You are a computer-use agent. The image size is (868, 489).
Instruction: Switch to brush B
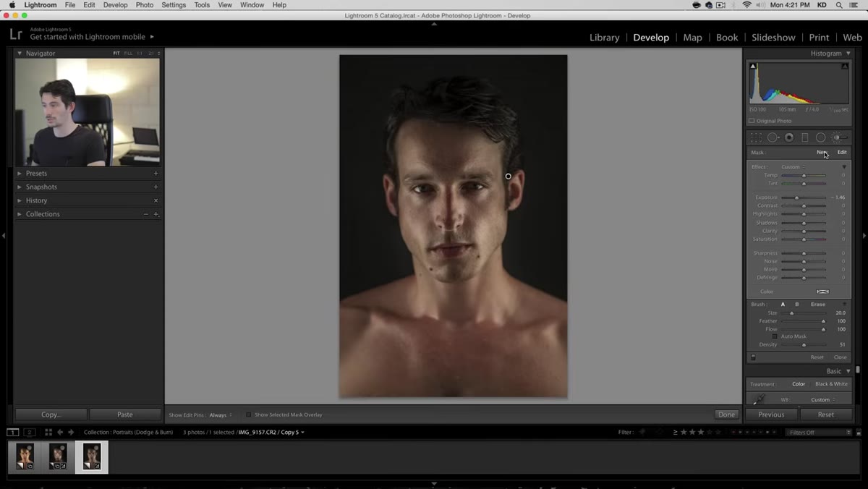click(x=797, y=305)
